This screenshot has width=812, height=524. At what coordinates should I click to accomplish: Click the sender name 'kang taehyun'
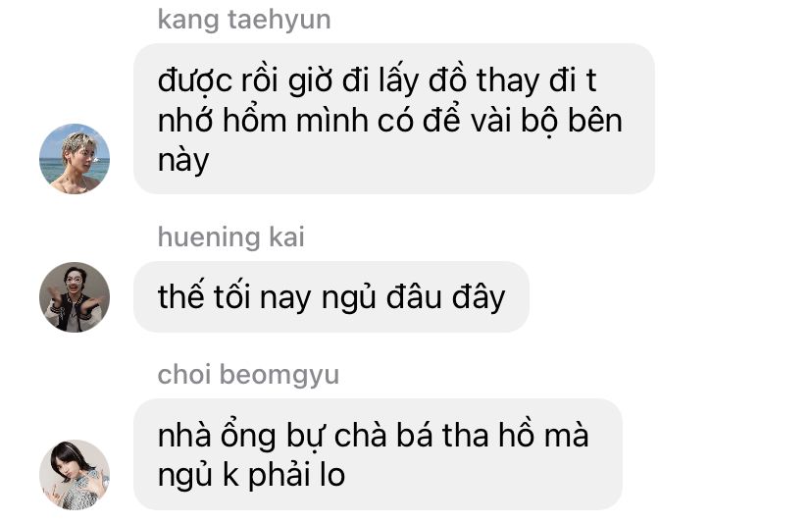coord(244,20)
